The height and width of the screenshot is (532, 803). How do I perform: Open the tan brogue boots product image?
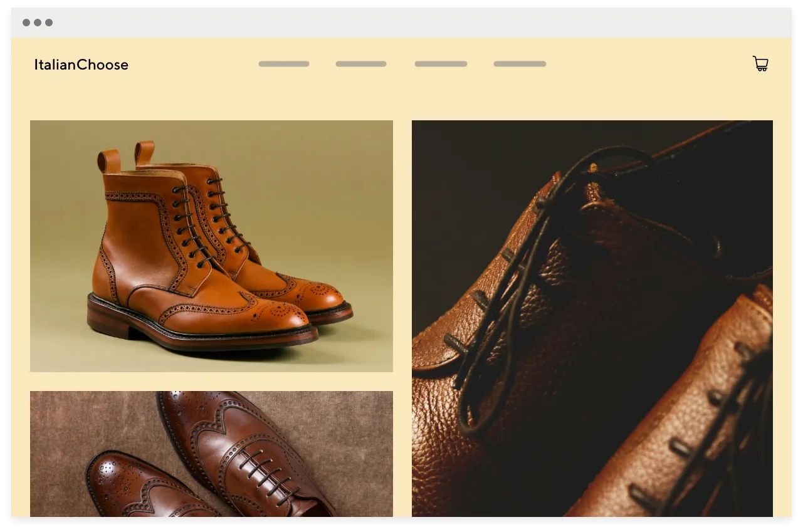pos(211,246)
